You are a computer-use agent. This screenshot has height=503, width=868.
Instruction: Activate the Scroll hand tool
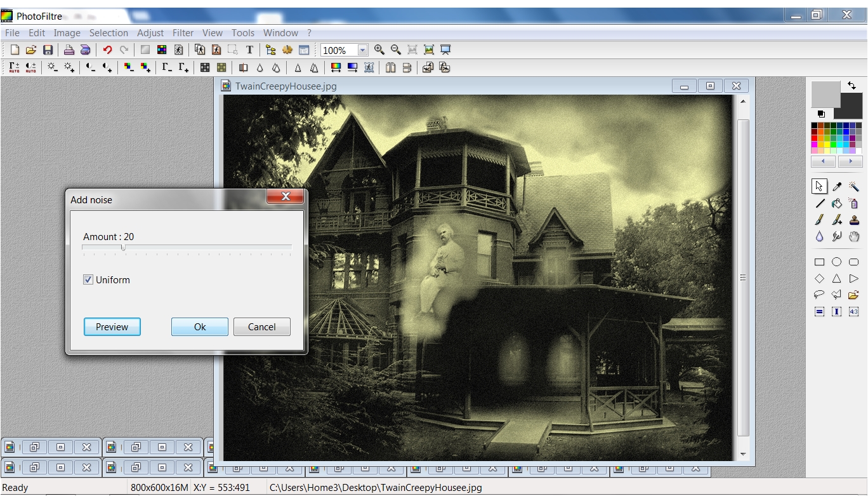(853, 237)
